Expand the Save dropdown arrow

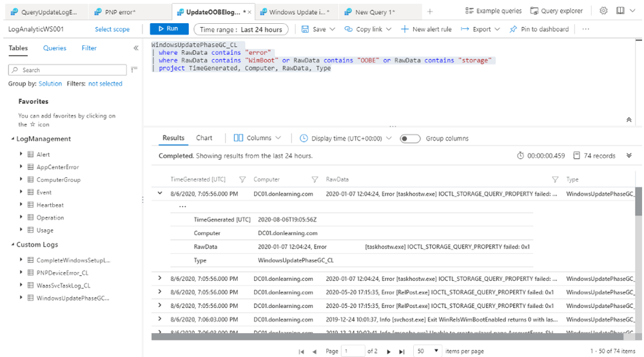pos(332,29)
